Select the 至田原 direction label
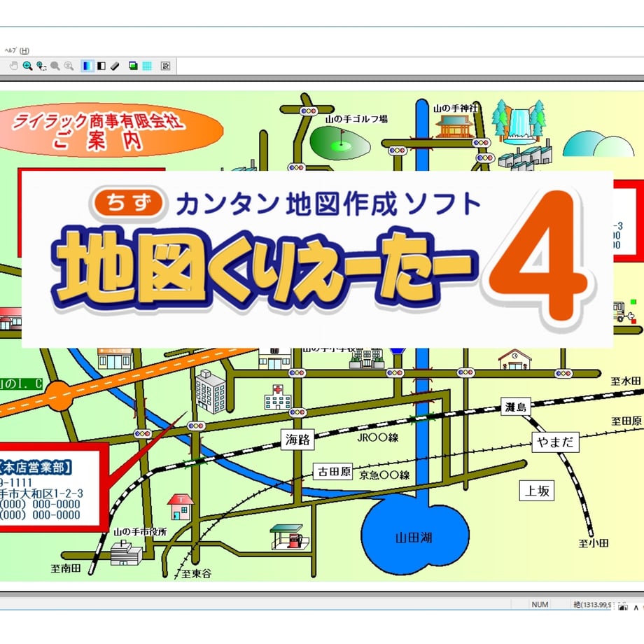Image resolution: width=644 pixels, height=644 pixels. (x=626, y=421)
